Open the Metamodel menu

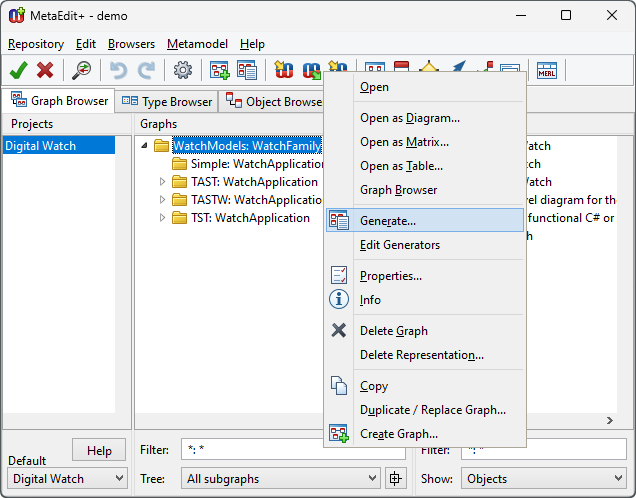point(197,44)
